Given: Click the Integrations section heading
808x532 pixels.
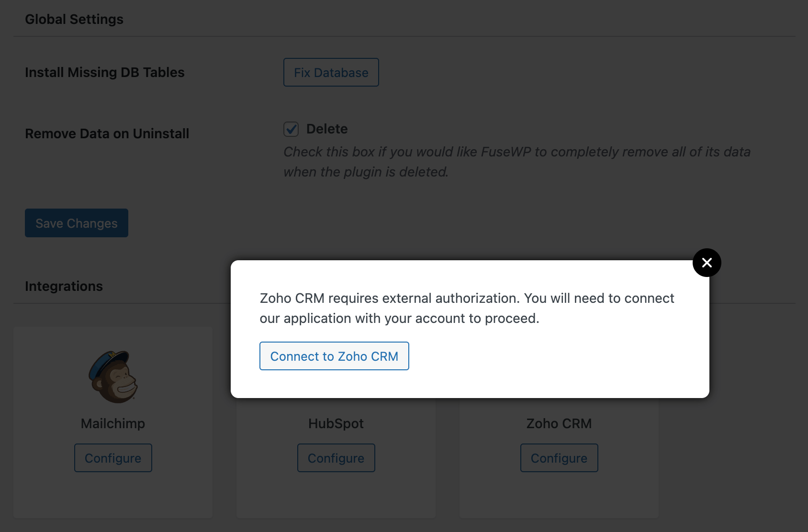Looking at the screenshot, I should tap(64, 286).
